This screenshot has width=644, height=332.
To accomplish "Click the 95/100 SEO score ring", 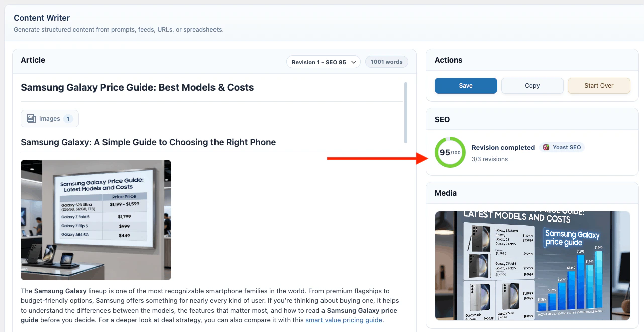I will coord(450,152).
